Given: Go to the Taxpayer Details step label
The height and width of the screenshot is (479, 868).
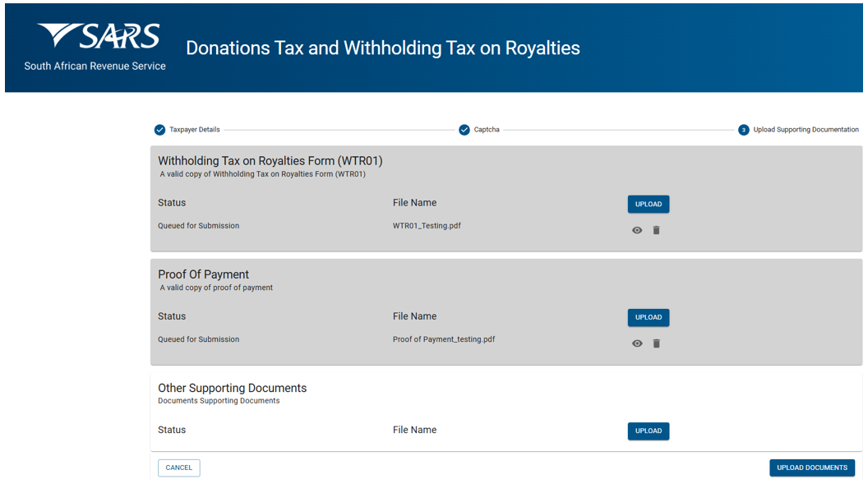Looking at the screenshot, I should coord(195,130).
